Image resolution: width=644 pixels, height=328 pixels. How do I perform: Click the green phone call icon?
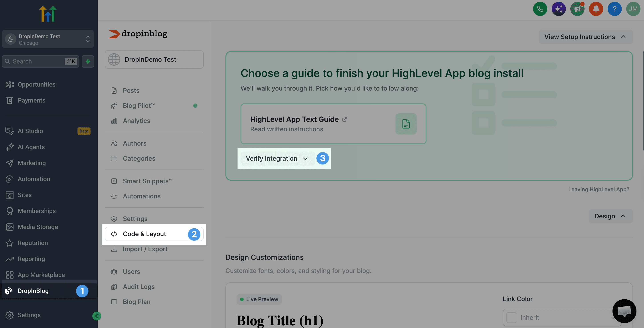tap(540, 9)
